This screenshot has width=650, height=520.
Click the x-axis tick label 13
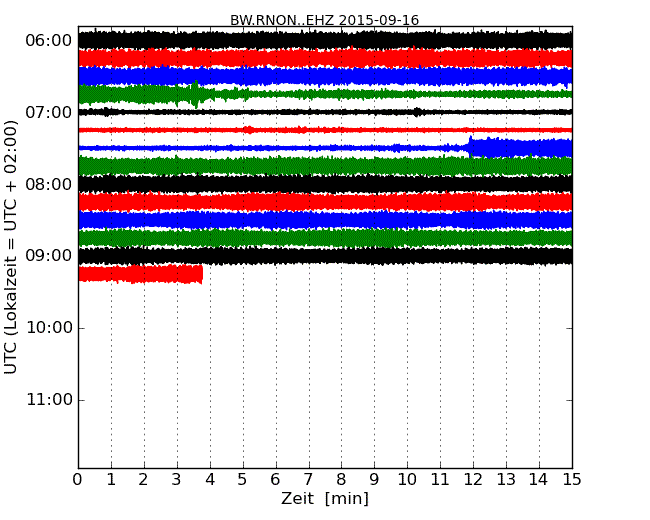(506, 480)
